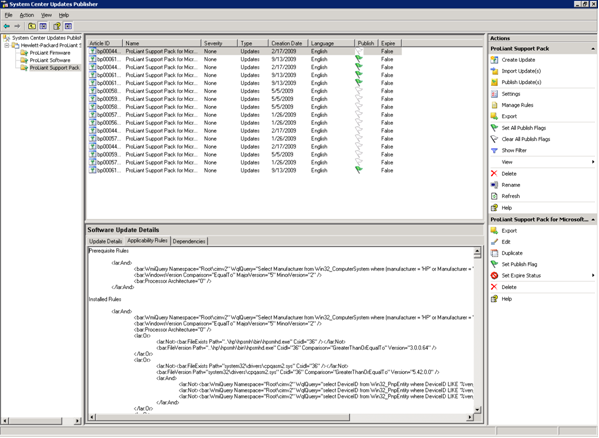
Task: Select the System Center Updates Publisher root node
Action: point(47,38)
